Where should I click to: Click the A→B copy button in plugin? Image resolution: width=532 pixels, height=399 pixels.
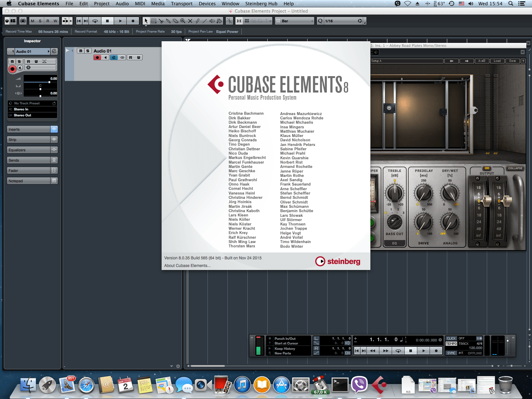pyautogui.click(x=482, y=61)
